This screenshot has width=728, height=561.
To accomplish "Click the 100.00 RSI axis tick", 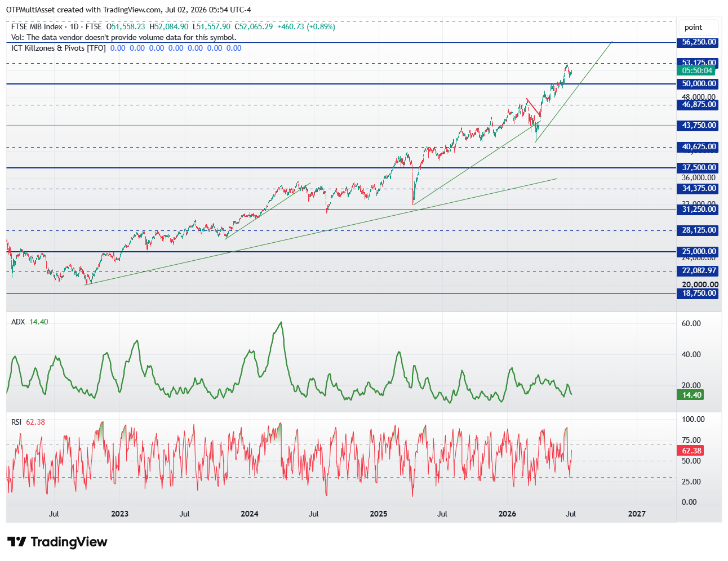I will (693, 419).
